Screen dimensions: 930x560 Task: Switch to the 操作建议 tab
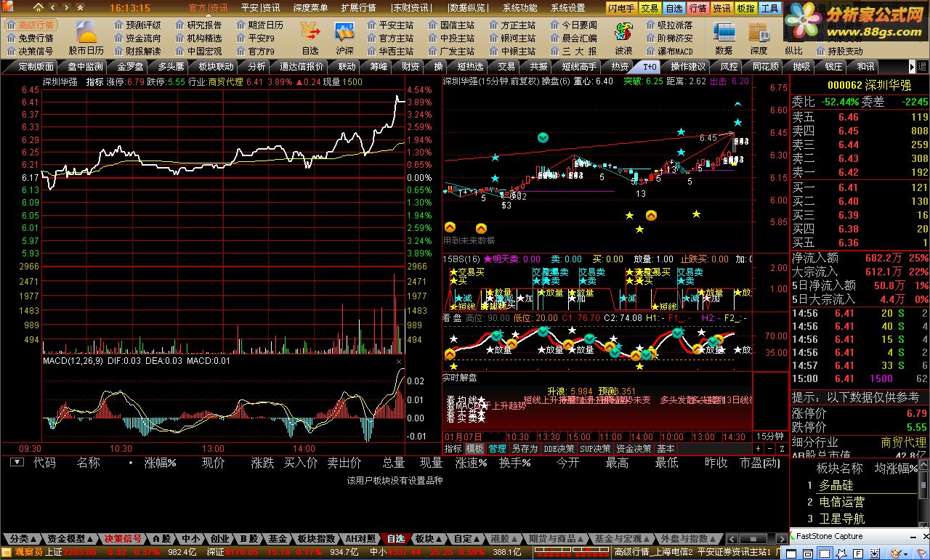click(687, 66)
